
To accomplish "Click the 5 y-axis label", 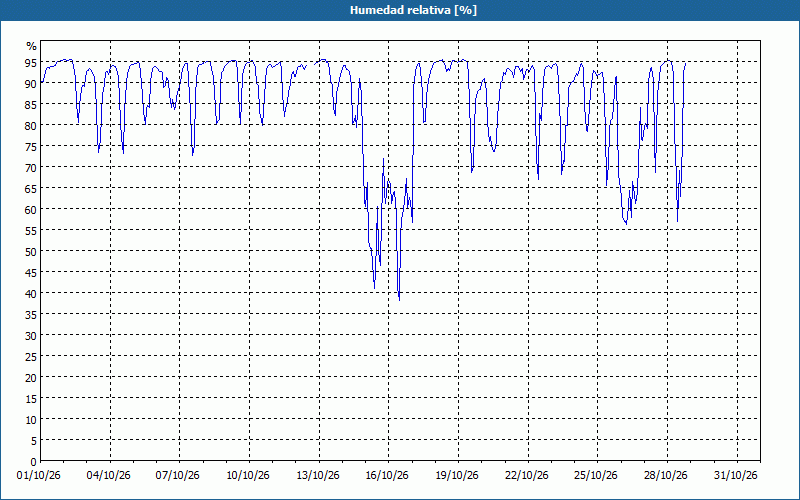I will coord(34,440).
